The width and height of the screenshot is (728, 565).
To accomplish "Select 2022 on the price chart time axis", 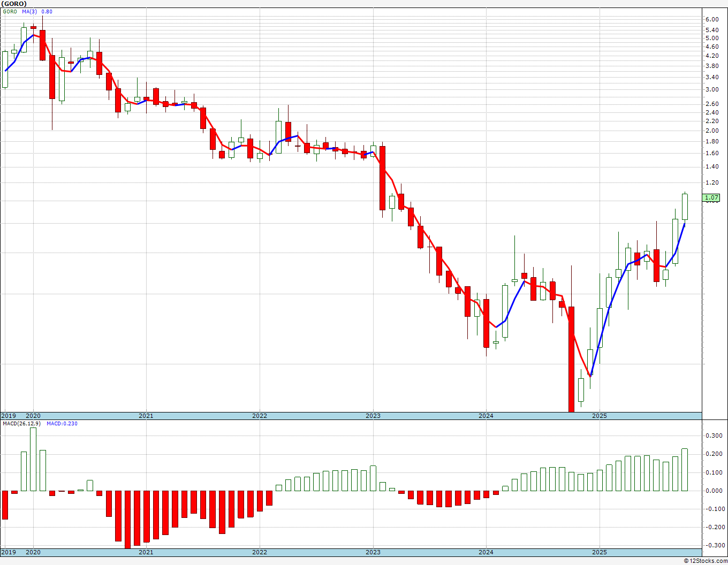I will click(x=260, y=416).
